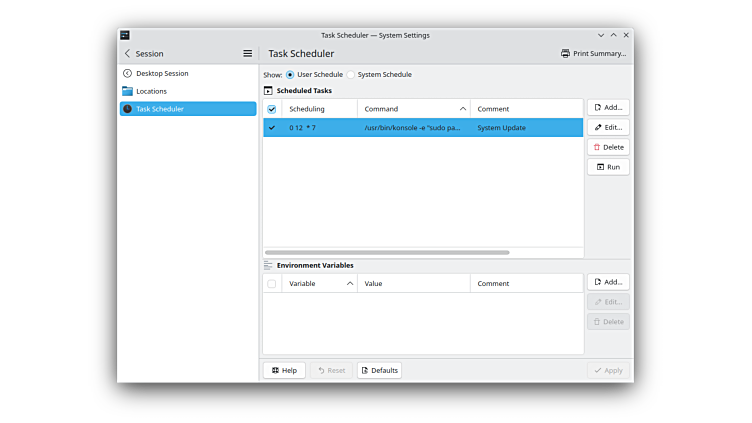The width and height of the screenshot is (752, 423).
Task: Go back using the Session arrow
Action: pyautogui.click(x=127, y=53)
